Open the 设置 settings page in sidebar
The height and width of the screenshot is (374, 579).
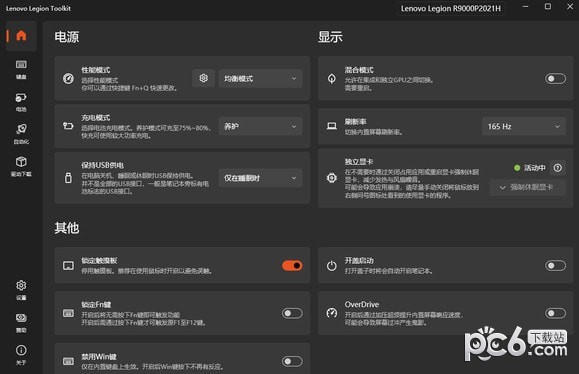(x=21, y=290)
